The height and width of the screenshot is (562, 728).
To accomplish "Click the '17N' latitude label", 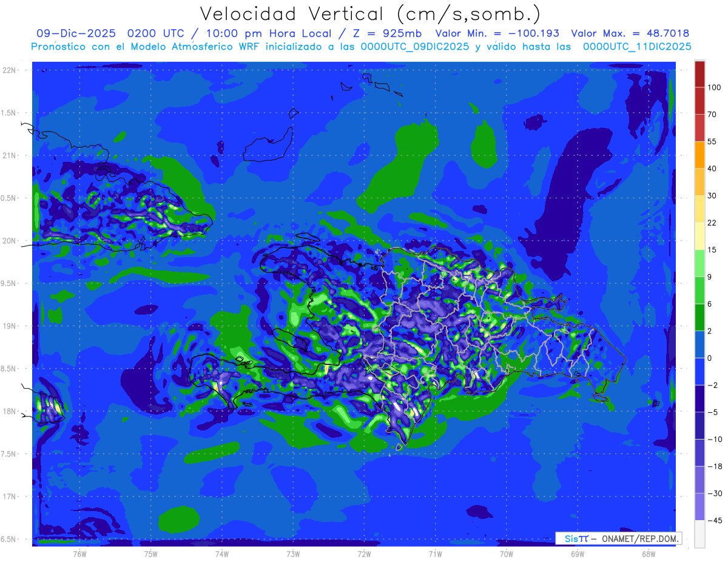I will point(9,497).
